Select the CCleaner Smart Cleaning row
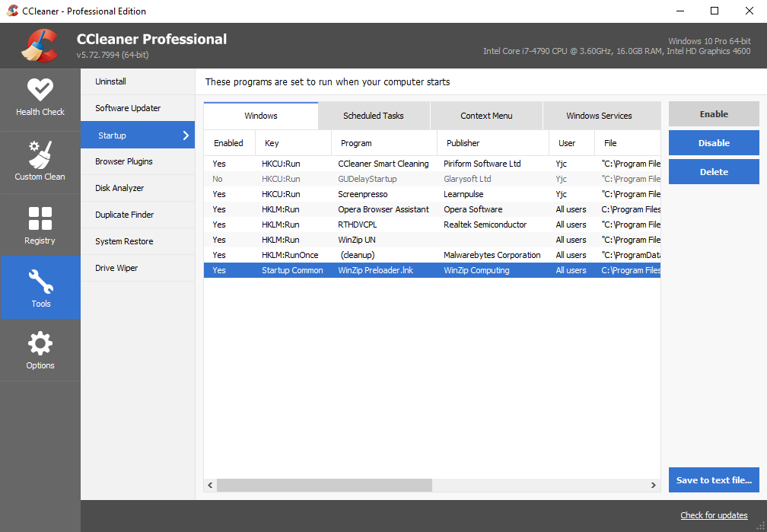767x532 pixels. (432, 164)
